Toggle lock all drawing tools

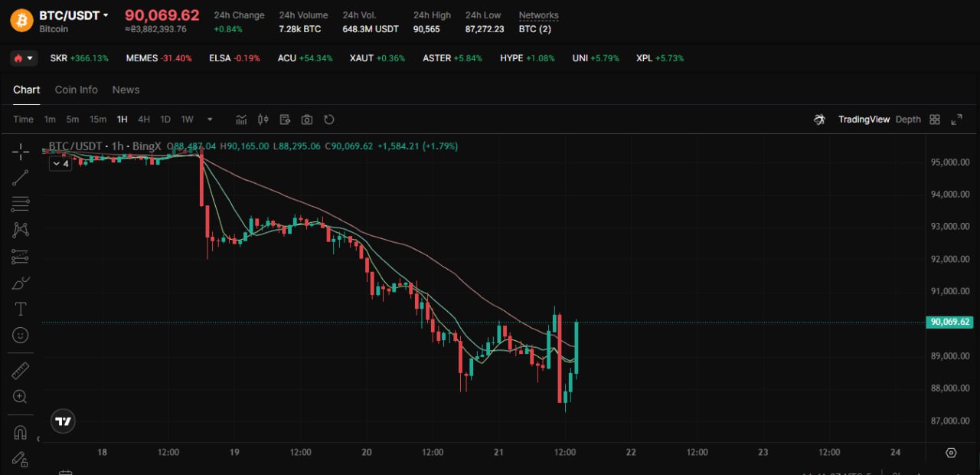pos(21,459)
